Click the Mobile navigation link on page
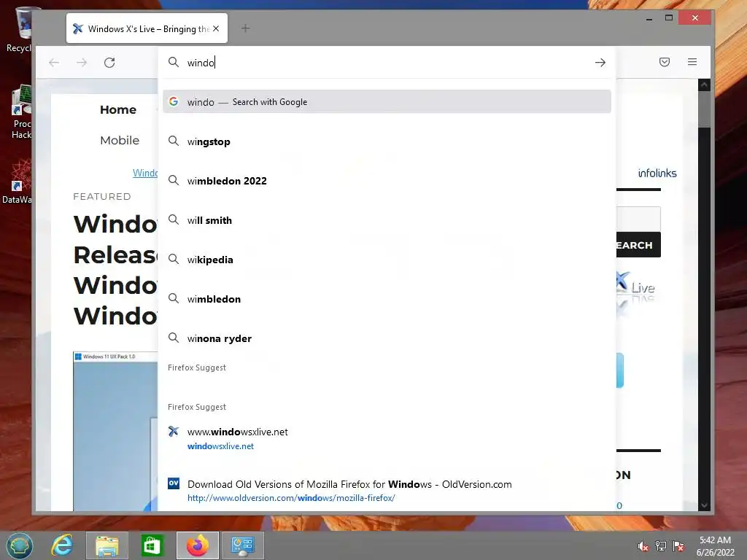This screenshot has height=560, width=747. pos(120,141)
